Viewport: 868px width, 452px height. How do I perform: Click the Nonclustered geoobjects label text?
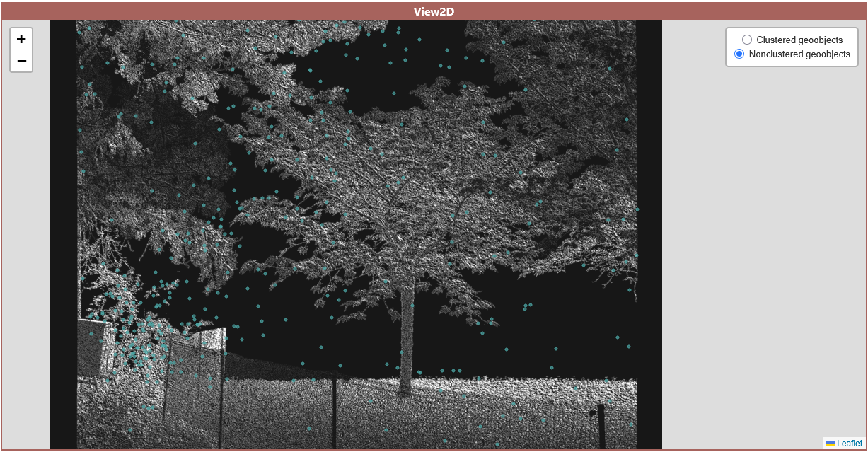[x=799, y=54]
